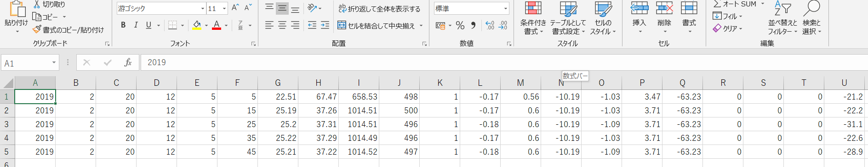Viewport: 868px width, 167px height.
Task: Select column I header
Action: (x=359, y=83)
